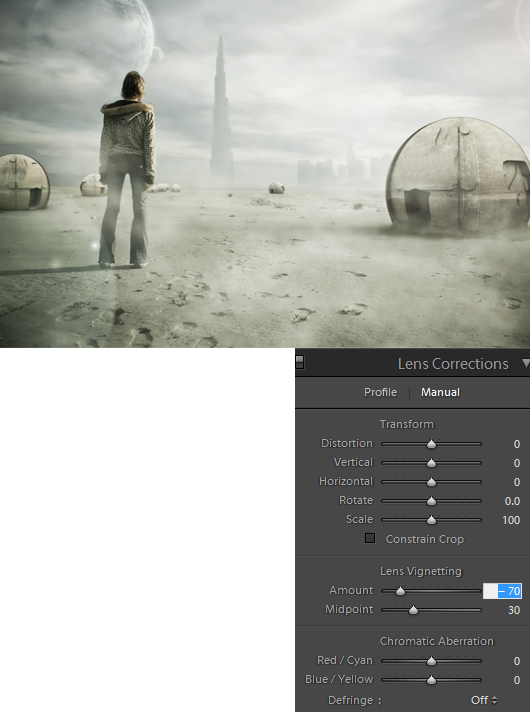Click the desert scene preview image

coord(265,174)
